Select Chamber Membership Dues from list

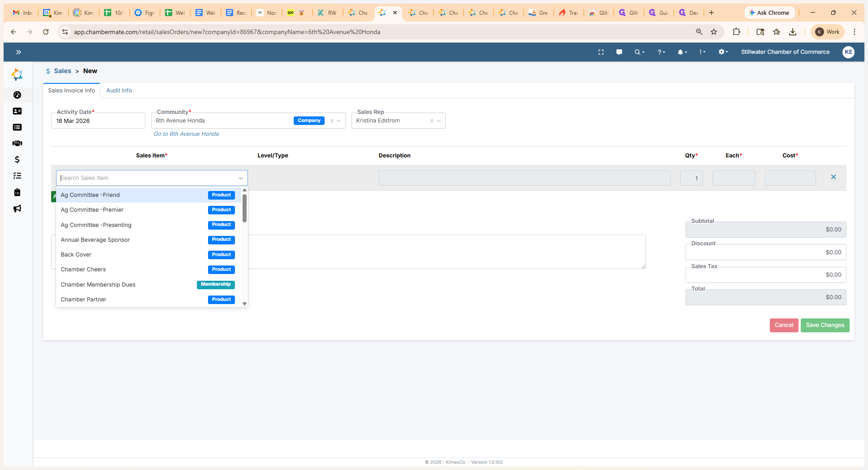tap(98, 285)
